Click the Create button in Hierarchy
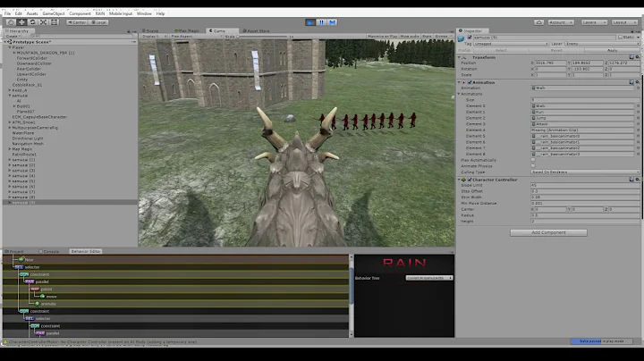The image size is (644, 361). 13,36
